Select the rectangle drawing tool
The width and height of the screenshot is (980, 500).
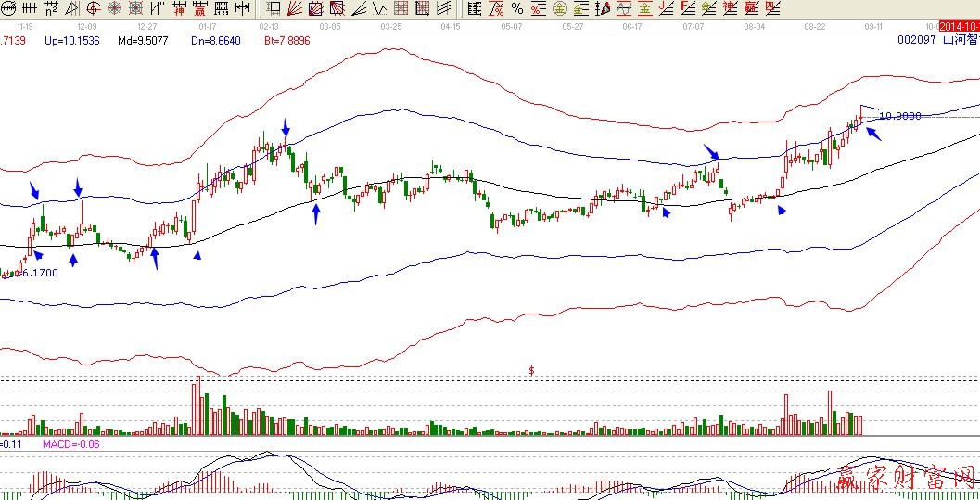pyautogui.click(x=273, y=8)
